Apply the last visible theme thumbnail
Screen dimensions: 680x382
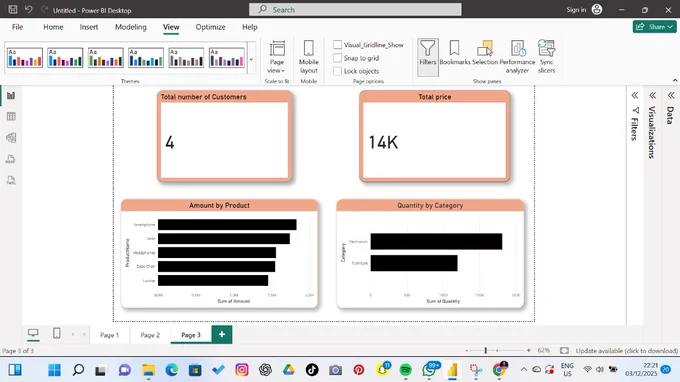point(226,58)
